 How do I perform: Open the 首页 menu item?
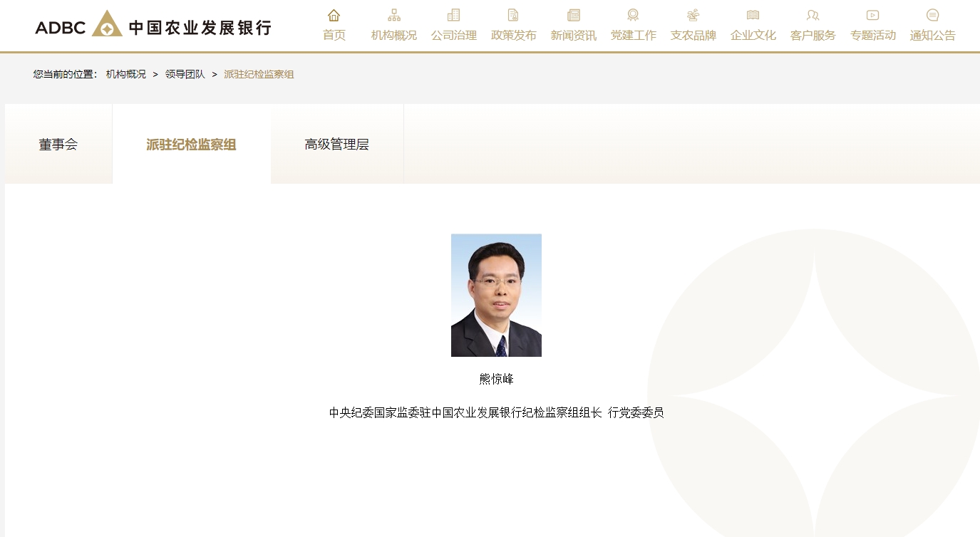(334, 35)
